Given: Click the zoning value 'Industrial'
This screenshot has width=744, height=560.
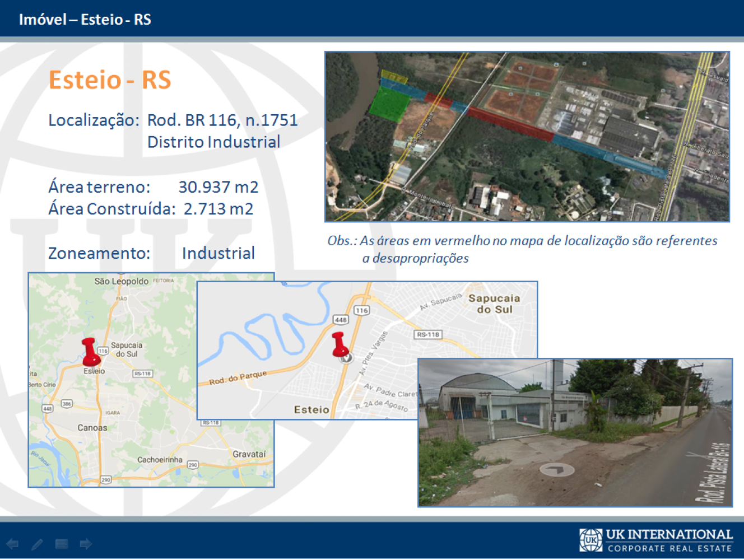Looking at the screenshot, I should coord(218,253).
